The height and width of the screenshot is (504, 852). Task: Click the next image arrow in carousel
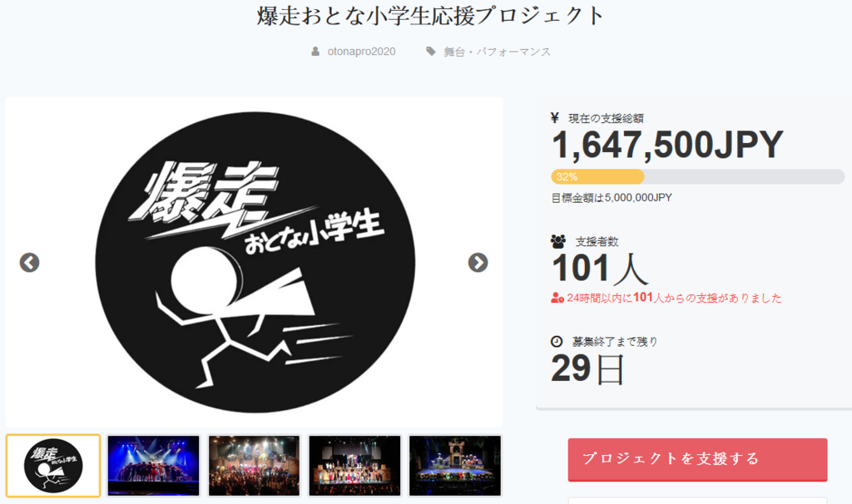click(478, 263)
